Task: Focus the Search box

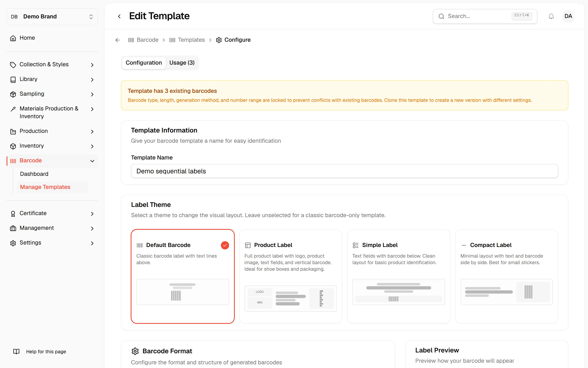Action: click(x=485, y=16)
